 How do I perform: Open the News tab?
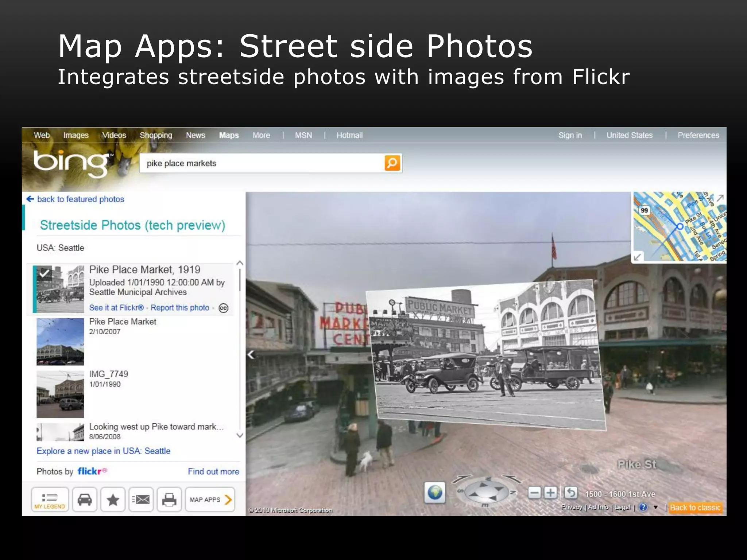click(x=196, y=135)
